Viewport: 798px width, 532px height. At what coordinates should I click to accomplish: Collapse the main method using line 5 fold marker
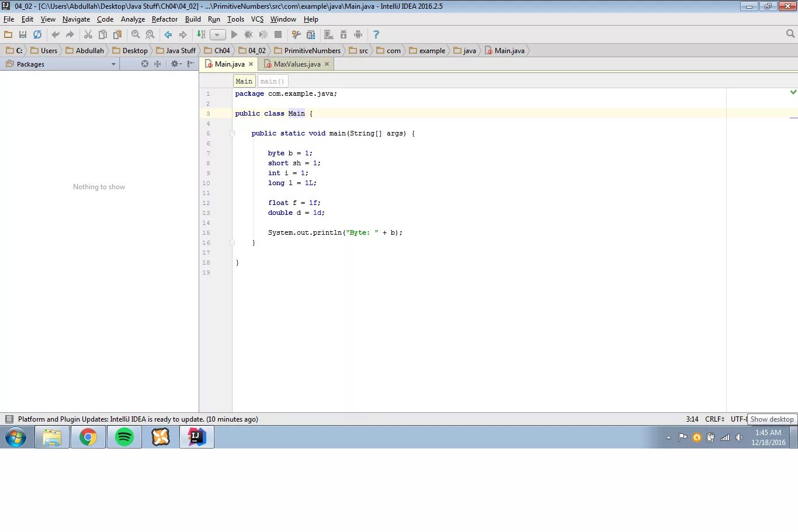pyautogui.click(x=232, y=134)
